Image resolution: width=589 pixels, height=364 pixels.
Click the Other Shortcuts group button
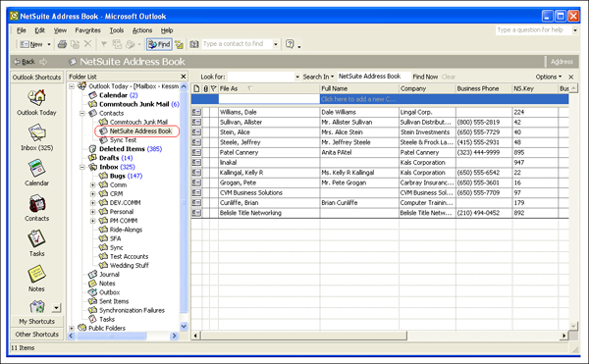pyautogui.click(x=37, y=335)
